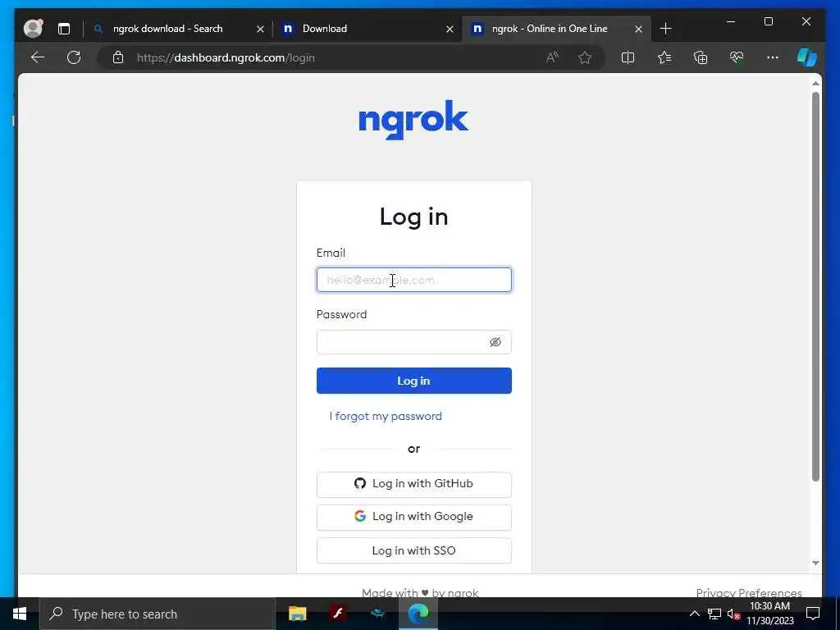Open Privacy Preferences link
The height and width of the screenshot is (630, 840).
coord(749,592)
